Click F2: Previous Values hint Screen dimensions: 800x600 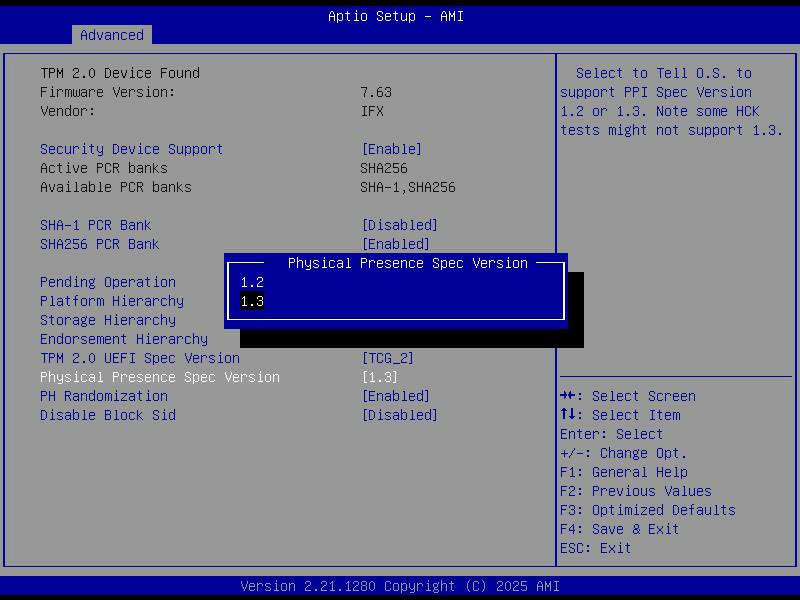tap(635, 491)
